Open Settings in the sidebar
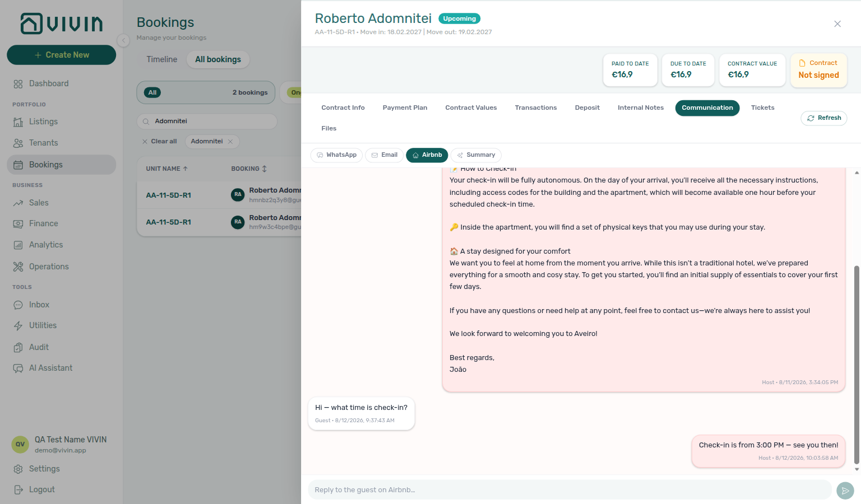 (62, 469)
